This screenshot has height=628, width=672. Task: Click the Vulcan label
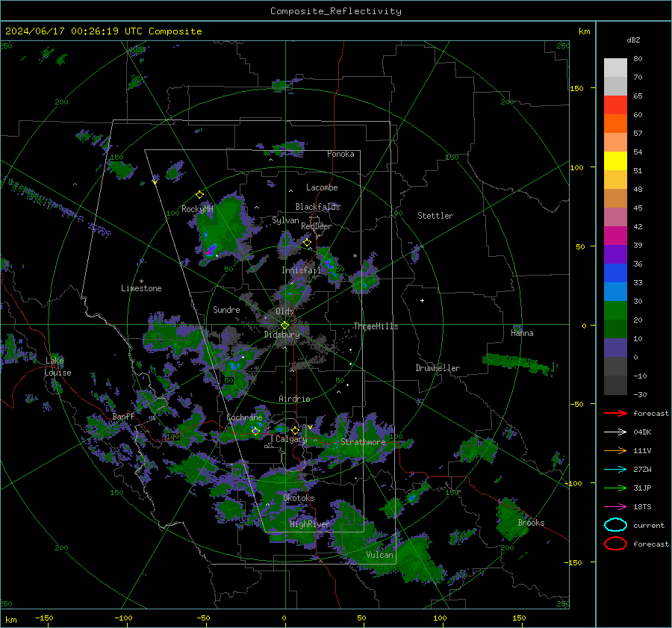pos(379,555)
